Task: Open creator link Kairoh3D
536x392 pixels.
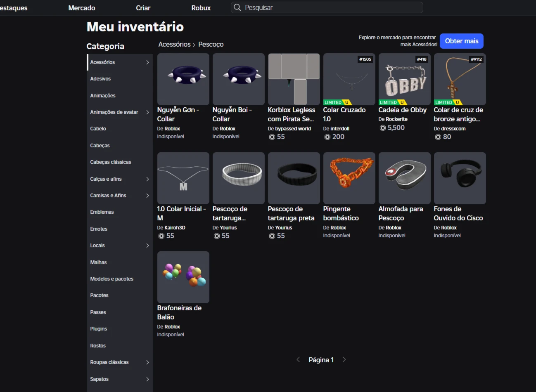Action: click(x=175, y=228)
